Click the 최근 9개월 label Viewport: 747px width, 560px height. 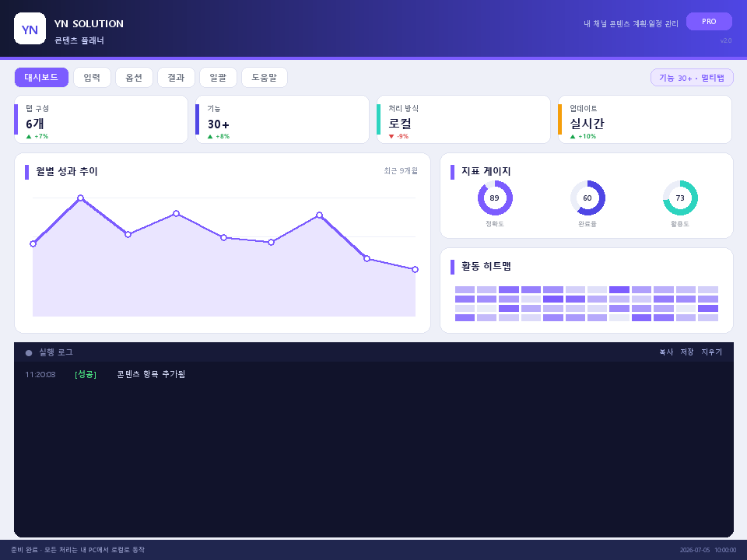401,170
